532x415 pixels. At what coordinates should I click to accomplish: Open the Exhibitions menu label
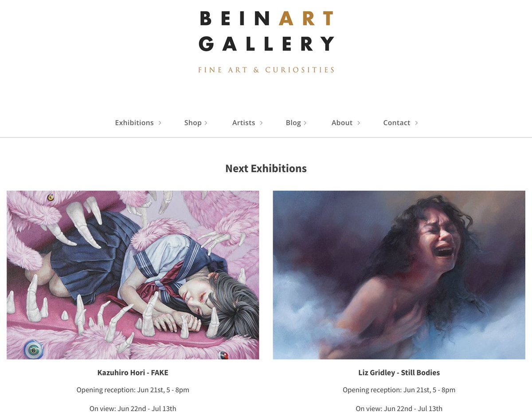[x=134, y=123]
